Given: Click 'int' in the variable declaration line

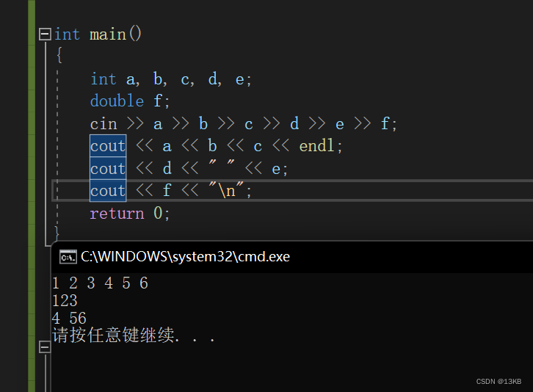Looking at the screenshot, I should click(104, 79).
